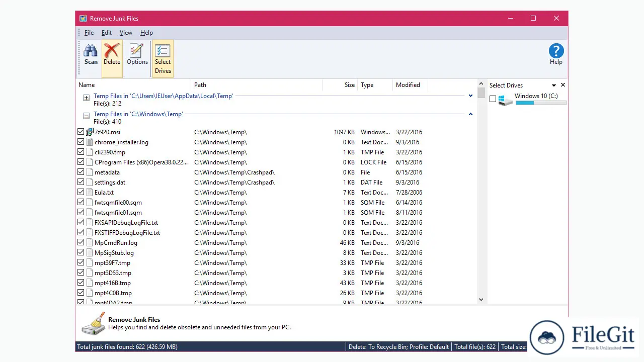This screenshot has width=644, height=362.
Task: Click the 1097 KB size cell
Action: (344, 132)
